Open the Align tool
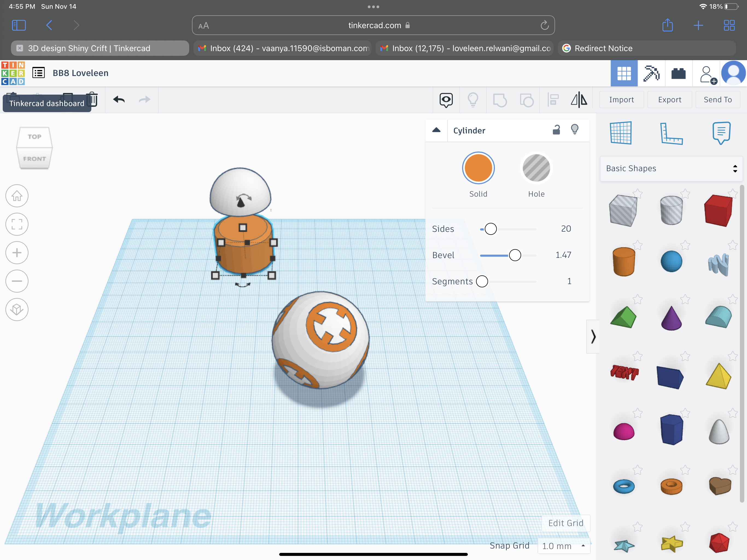 click(553, 100)
